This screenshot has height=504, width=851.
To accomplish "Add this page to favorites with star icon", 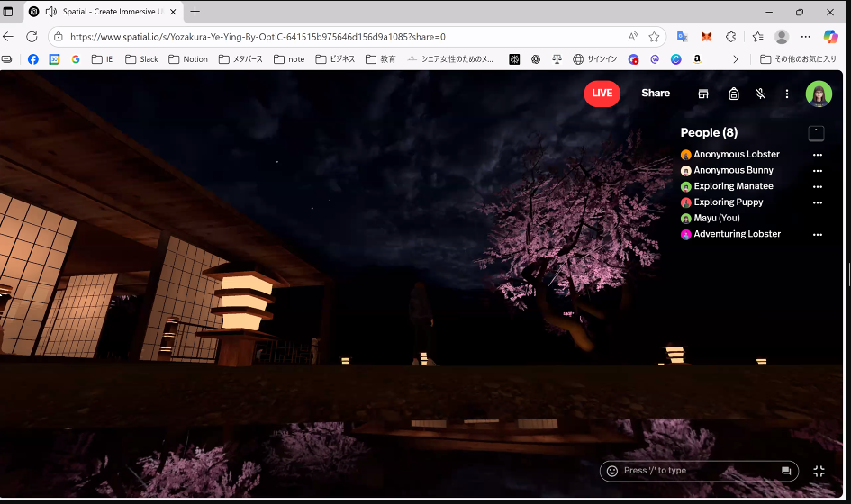I will [655, 37].
